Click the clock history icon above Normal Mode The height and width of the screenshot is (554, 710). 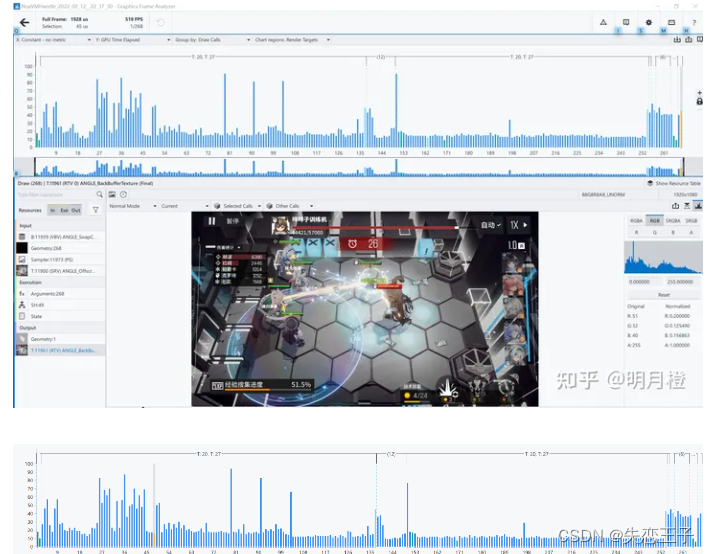123,194
